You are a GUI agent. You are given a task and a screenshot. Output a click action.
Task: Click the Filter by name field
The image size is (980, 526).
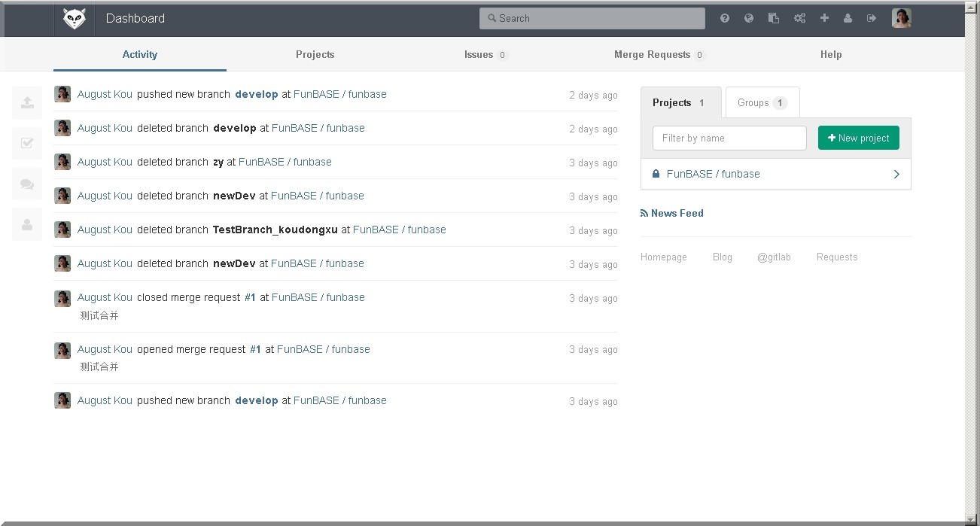pyautogui.click(x=729, y=138)
